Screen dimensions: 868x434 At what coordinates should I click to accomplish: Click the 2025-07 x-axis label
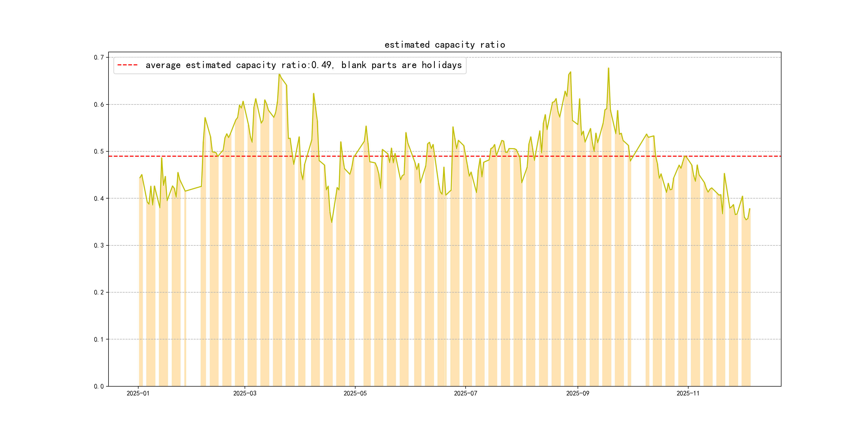(465, 393)
